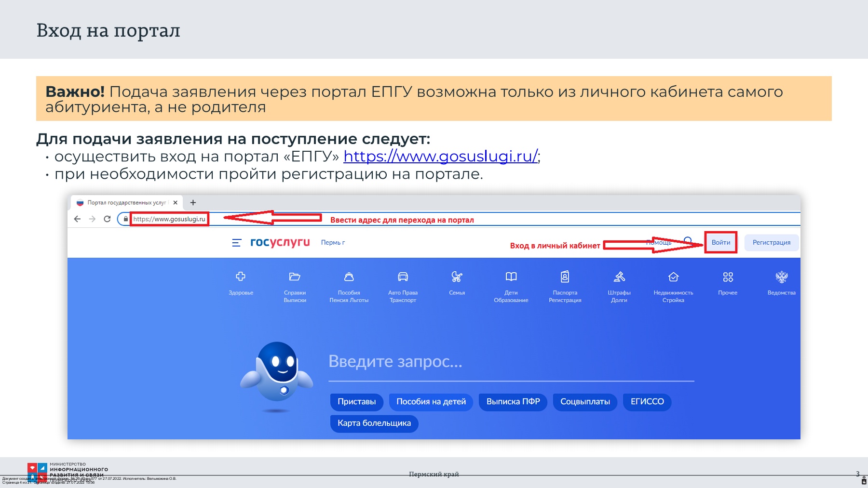
Task: Follow the https://www.gosuslugi.ru/ hyperlink
Action: (x=441, y=156)
